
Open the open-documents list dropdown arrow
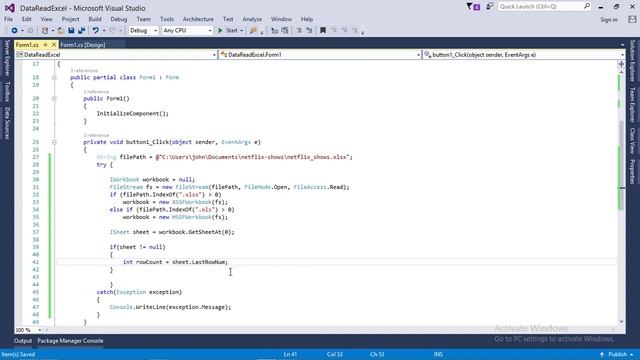(622, 45)
